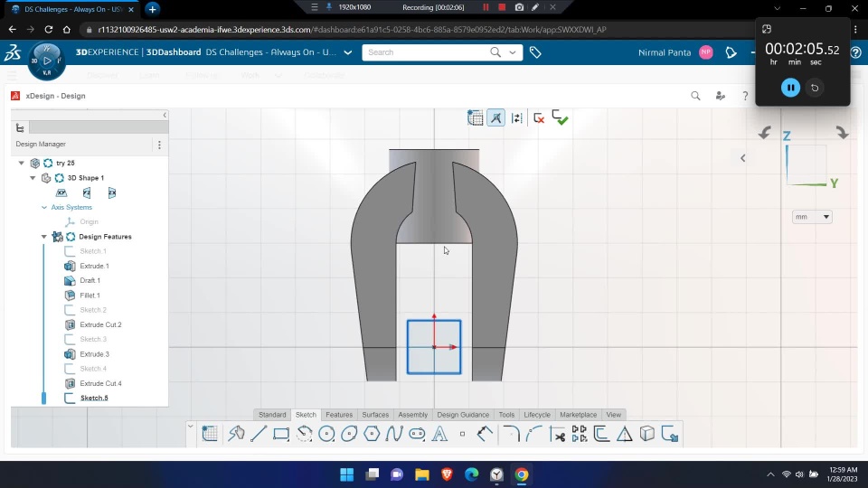Select Extrude.1 in the feature tree
This screenshot has width=868, height=488.
(x=94, y=266)
